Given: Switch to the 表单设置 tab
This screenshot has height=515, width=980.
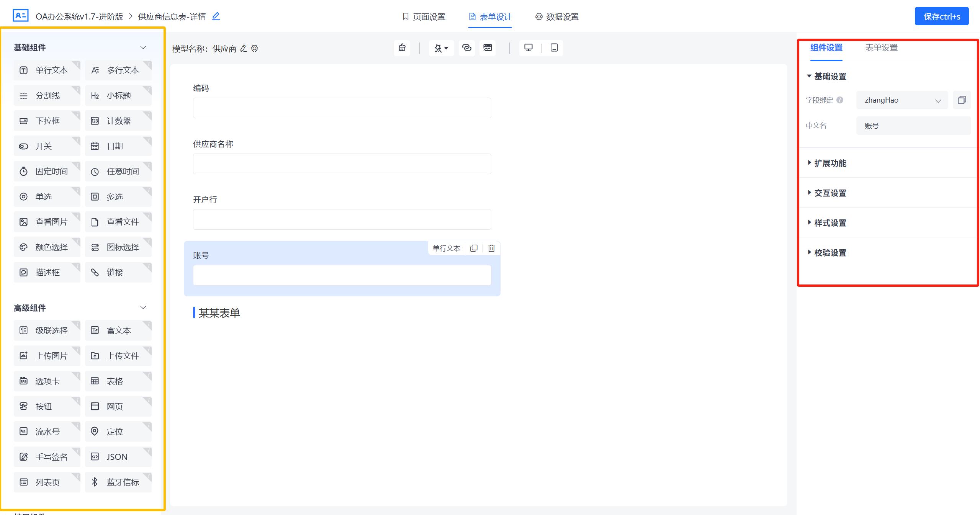Looking at the screenshot, I should 881,47.
